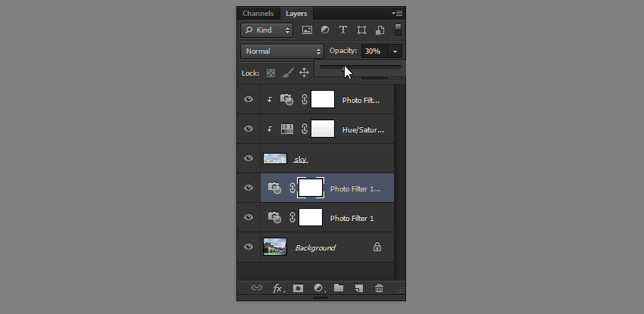Filter for adjustment layers
This screenshot has height=314, width=644.
click(x=325, y=30)
